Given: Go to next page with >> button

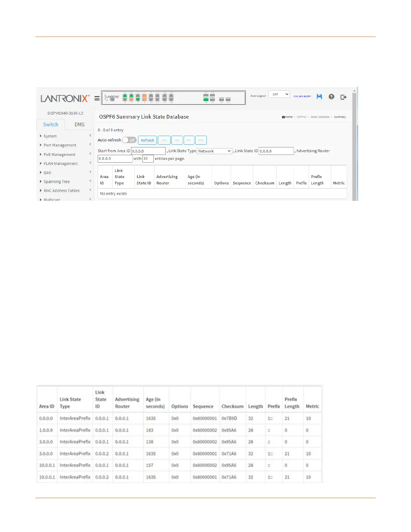Looking at the screenshot, I should [189, 140].
